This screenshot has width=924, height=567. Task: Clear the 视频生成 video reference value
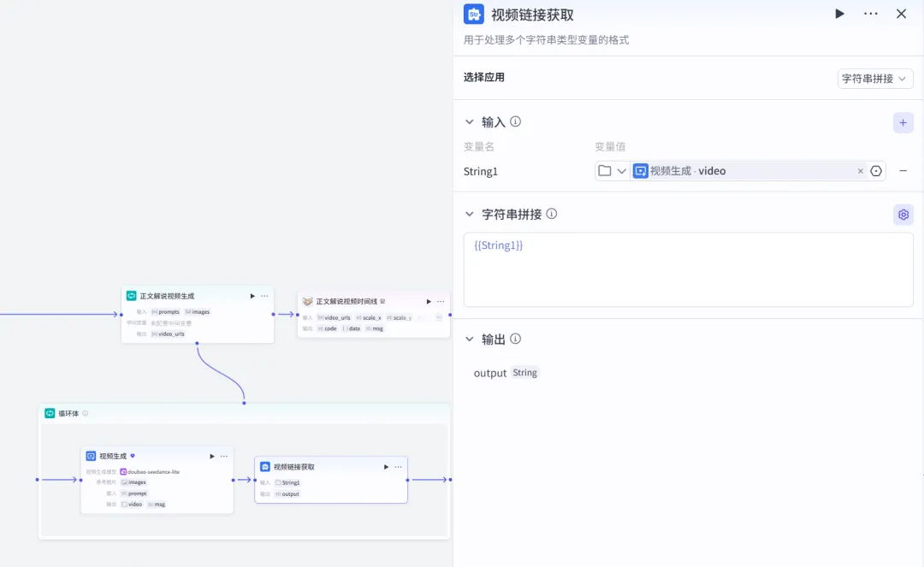pyautogui.click(x=861, y=171)
